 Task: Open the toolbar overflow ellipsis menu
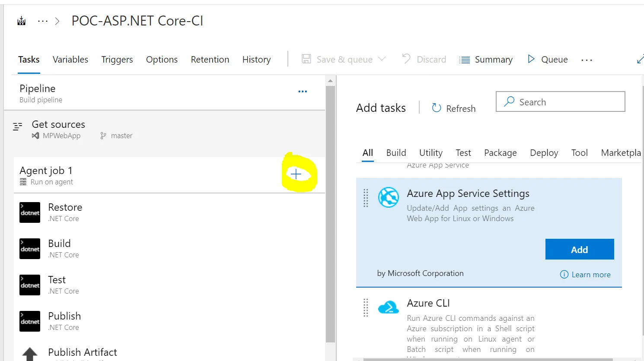[x=587, y=60]
